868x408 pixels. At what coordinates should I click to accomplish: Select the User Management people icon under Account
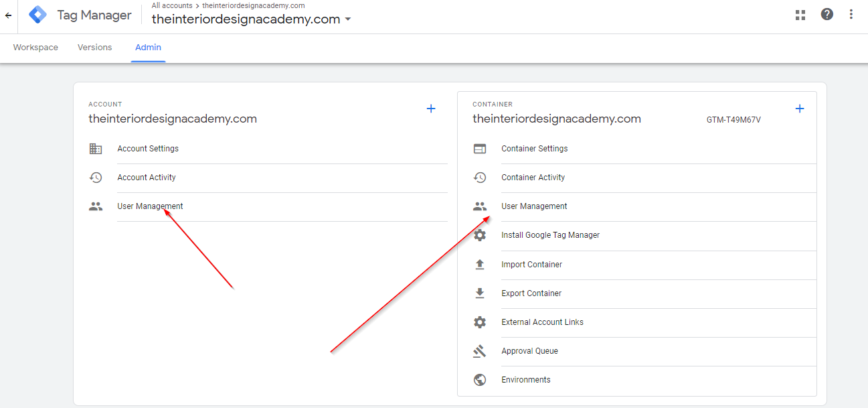(x=96, y=206)
